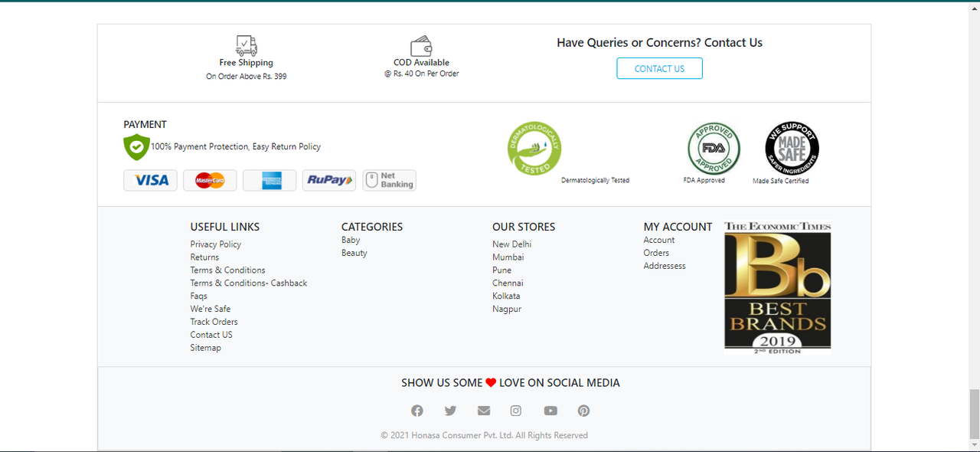
Task: Click the Free Shipping truck icon
Action: [x=247, y=45]
